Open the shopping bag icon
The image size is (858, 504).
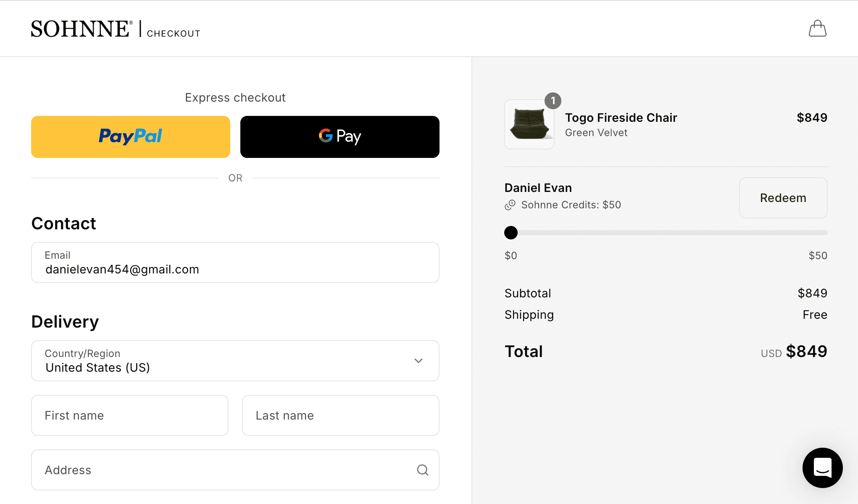(x=817, y=29)
